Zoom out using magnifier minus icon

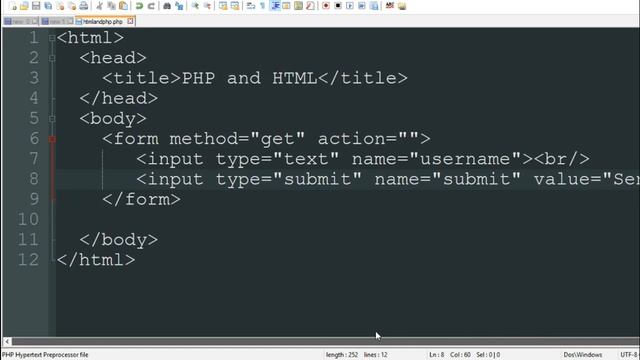pos(207,6)
